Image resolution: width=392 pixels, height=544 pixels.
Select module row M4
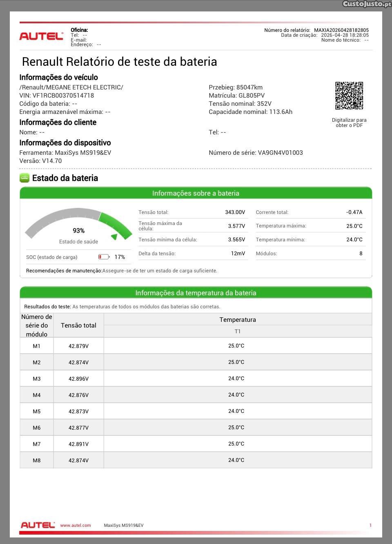click(196, 395)
